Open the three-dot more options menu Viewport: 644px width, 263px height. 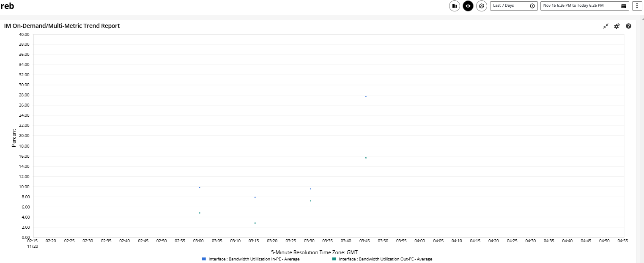pyautogui.click(x=637, y=6)
